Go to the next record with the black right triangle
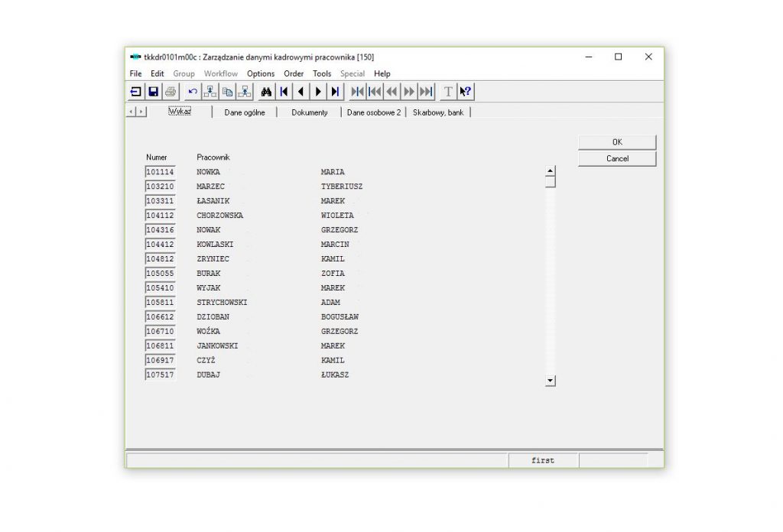This screenshot has width=783, height=532. [319, 92]
